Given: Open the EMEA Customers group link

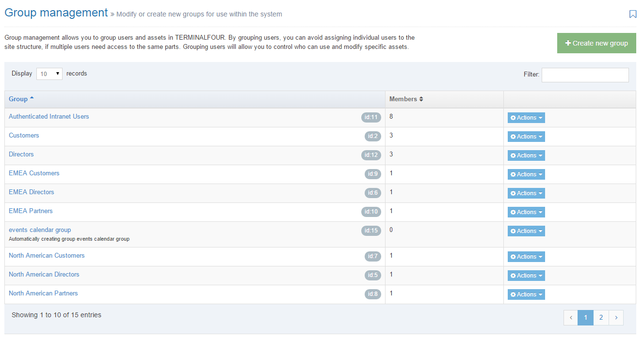Looking at the screenshot, I should (34, 173).
